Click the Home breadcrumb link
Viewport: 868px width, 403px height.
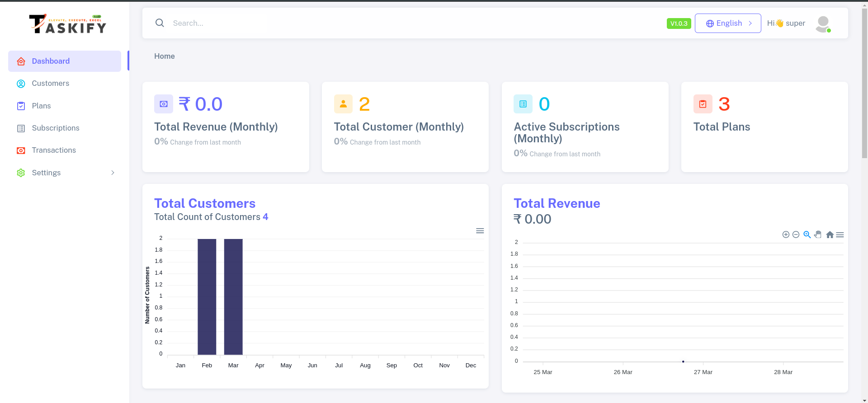(x=165, y=56)
